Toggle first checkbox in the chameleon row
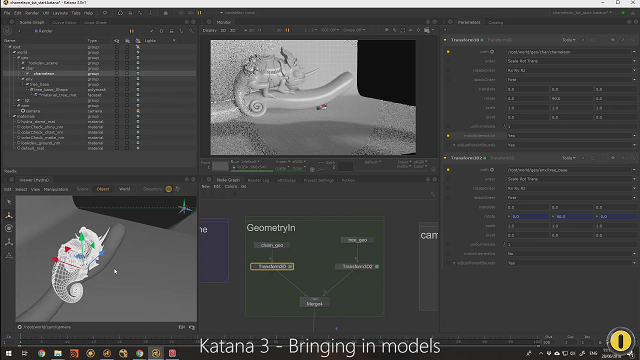The width and height of the screenshot is (640, 360). (x=117, y=73)
